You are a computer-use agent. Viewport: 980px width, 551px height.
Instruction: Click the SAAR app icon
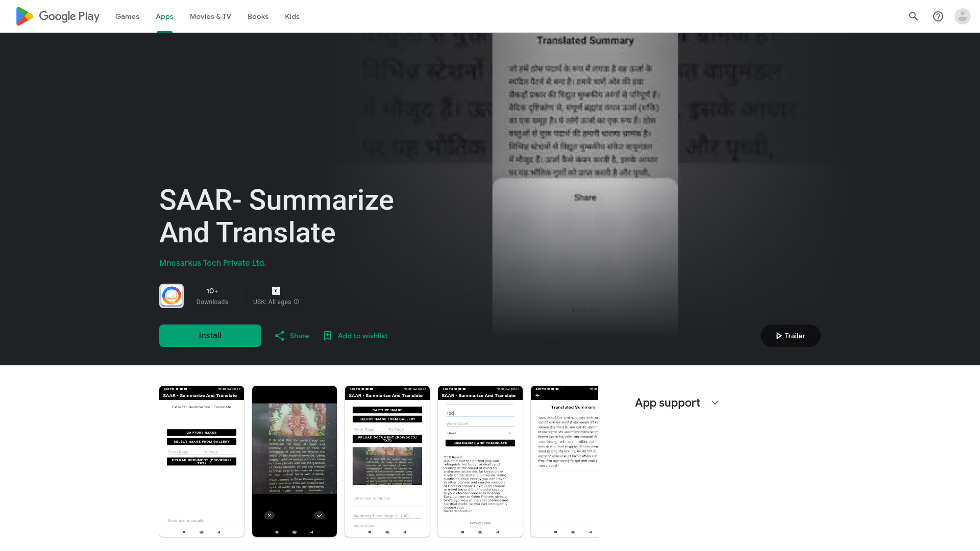coord(171,296)
